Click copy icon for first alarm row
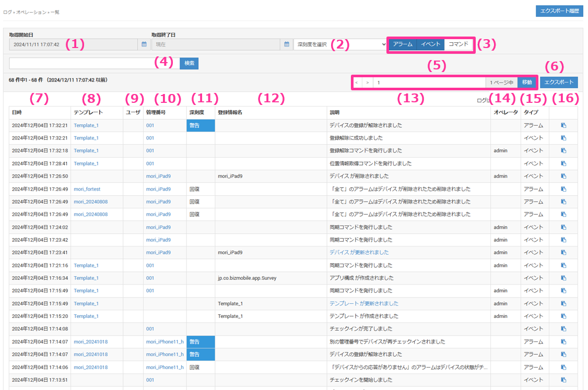The image size is (588, 390). [563, 125]
